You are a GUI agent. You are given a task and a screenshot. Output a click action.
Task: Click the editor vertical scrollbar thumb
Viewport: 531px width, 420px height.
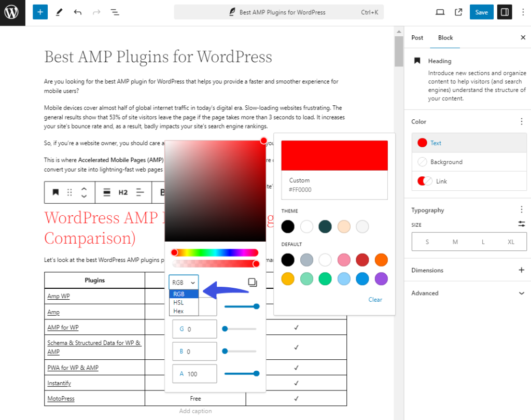click(399, 51)
